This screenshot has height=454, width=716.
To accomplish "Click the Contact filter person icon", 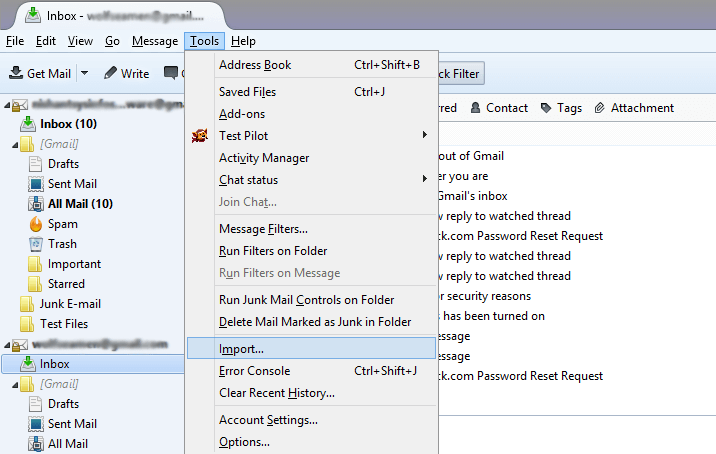I will (475, 108).
